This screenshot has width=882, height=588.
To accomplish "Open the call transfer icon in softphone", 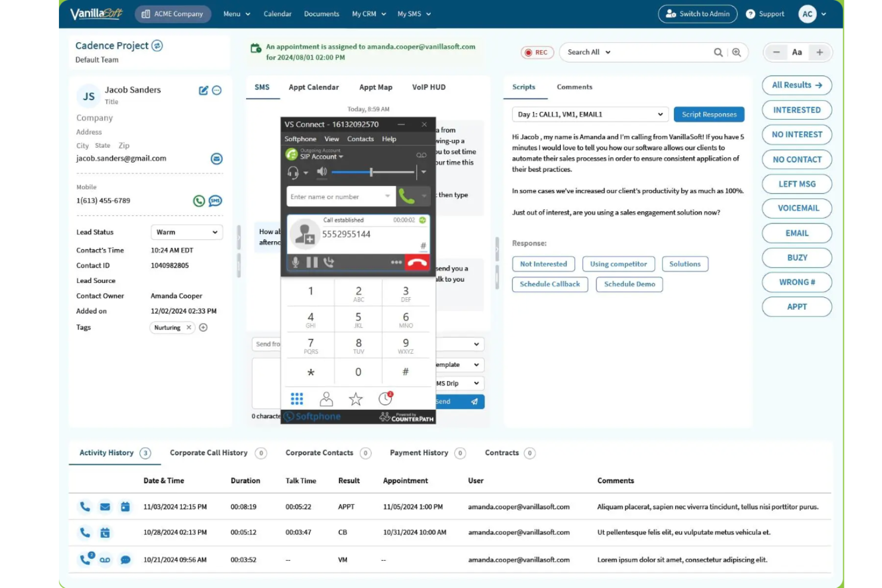I will 328,262.
